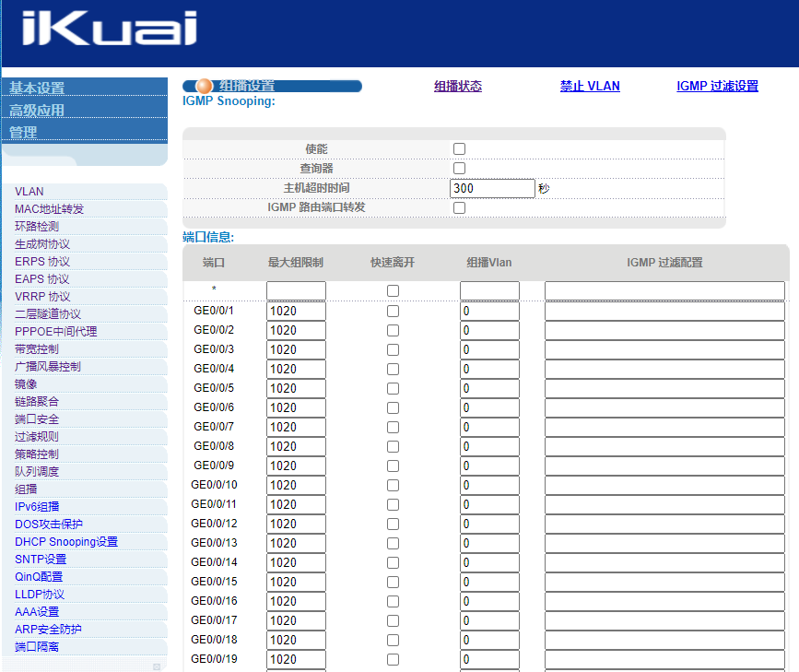Viewport: 799px width, 672px height.
Task: Click 最大组限制 field in the * row
Action: (x=296, y=290)
